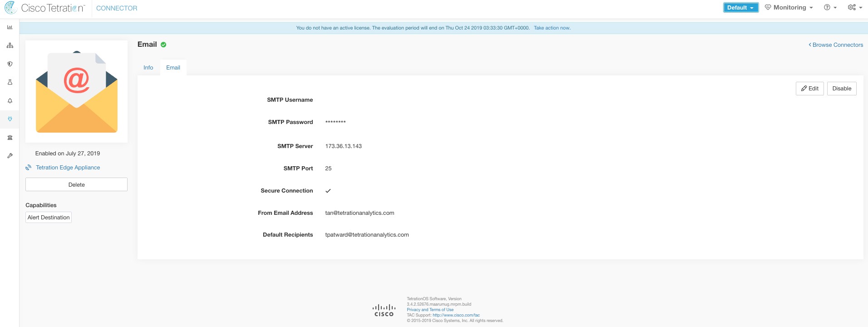Go back via Browse Connectors link

point(836,45)
